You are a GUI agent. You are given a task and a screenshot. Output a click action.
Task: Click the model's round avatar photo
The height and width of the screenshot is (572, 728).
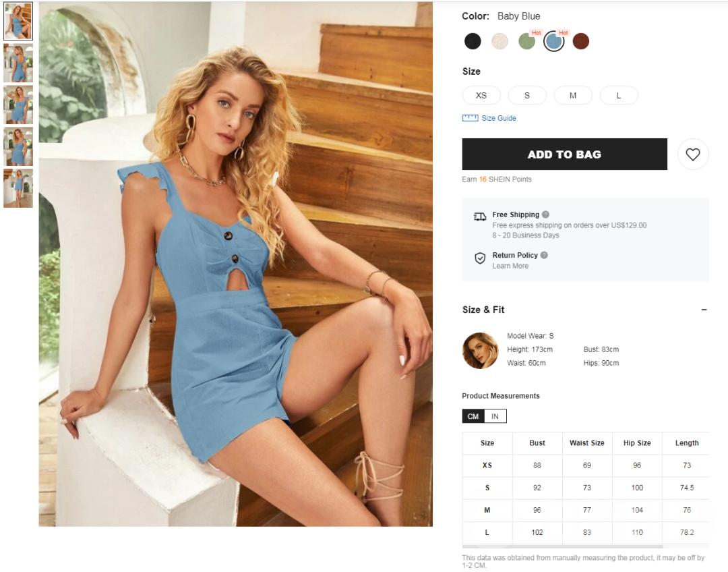480,350
